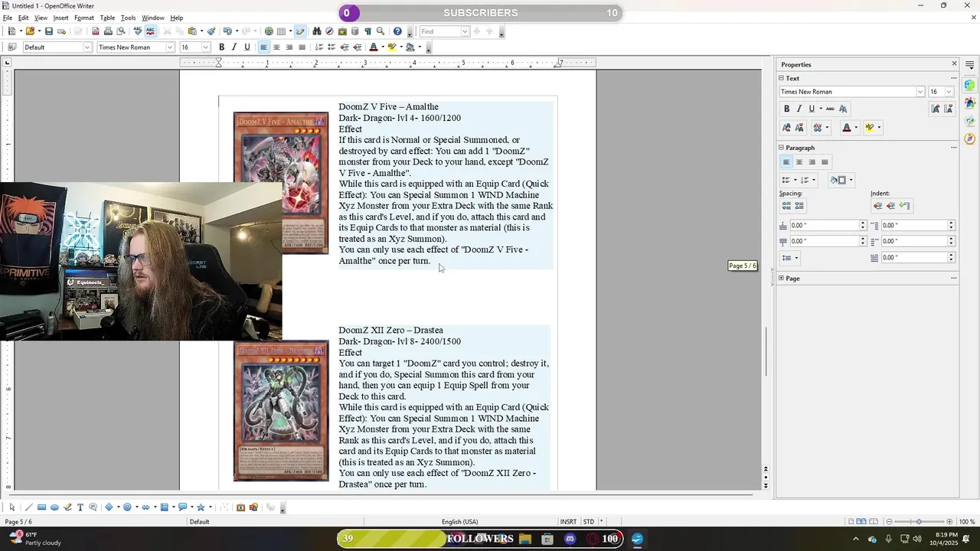The image size is (980, 551).
Task: Click the Highlighting color swatch in toolbar
Action: tap(392, 47)
